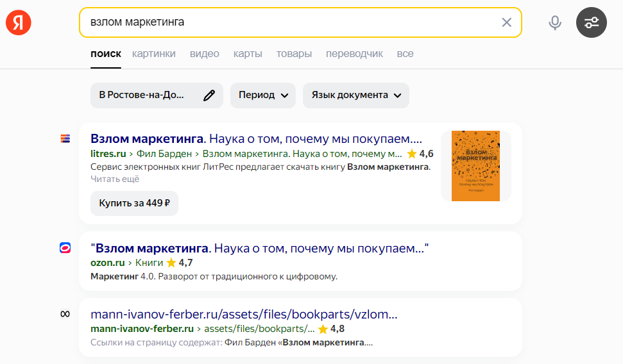This screenshot has height=364, width=623.
Task: Go to the переводчик tab
Action: 354,54
